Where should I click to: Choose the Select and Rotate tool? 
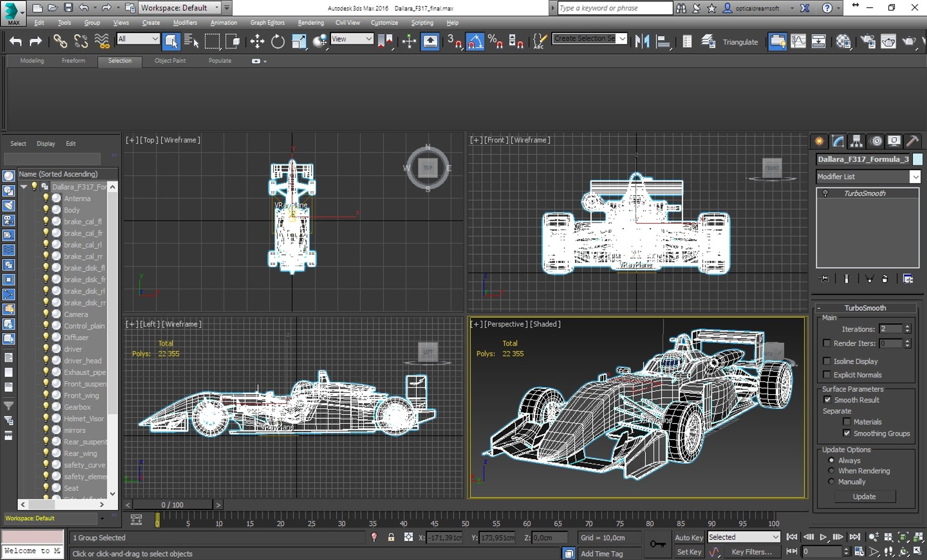pyautogui.click(x=278, y=41)
